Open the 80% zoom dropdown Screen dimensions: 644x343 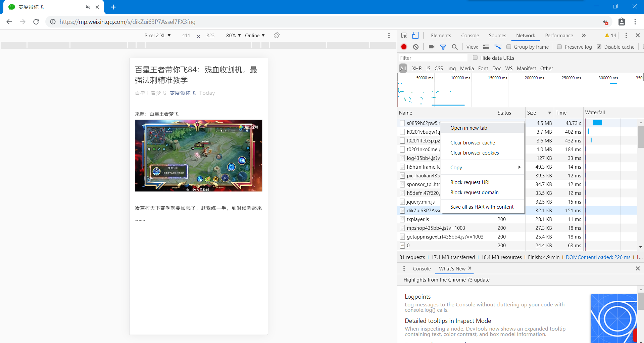[233, 35]
